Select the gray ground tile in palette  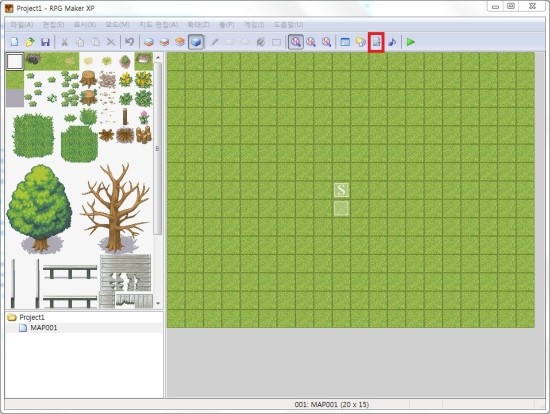15,98
